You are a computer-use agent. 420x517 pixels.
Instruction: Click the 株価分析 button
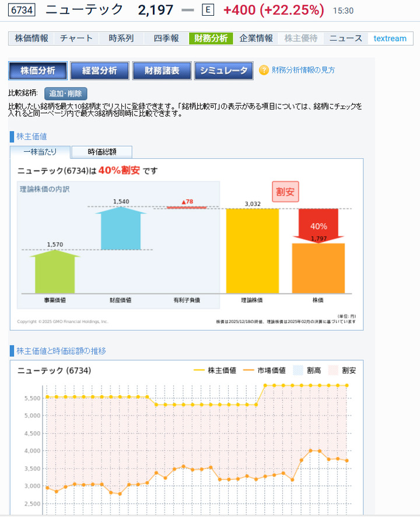[x=38, y=71]
